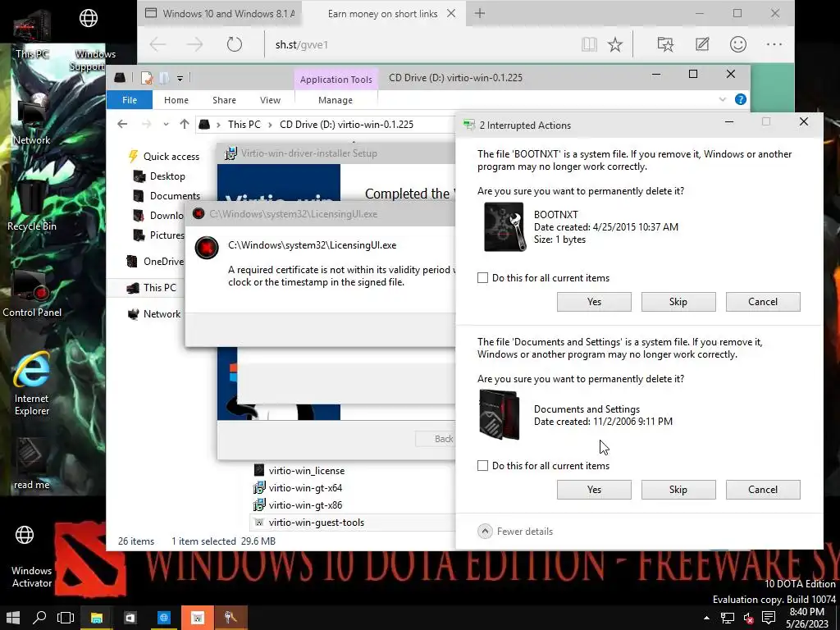Select Desktop in navigation pane

[159, 176]
